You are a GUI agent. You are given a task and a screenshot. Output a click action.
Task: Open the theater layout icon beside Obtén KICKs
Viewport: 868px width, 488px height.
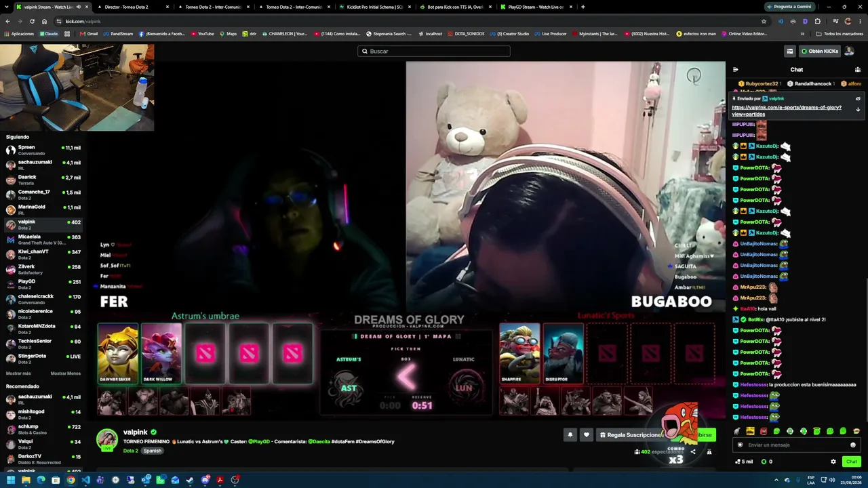790,51
